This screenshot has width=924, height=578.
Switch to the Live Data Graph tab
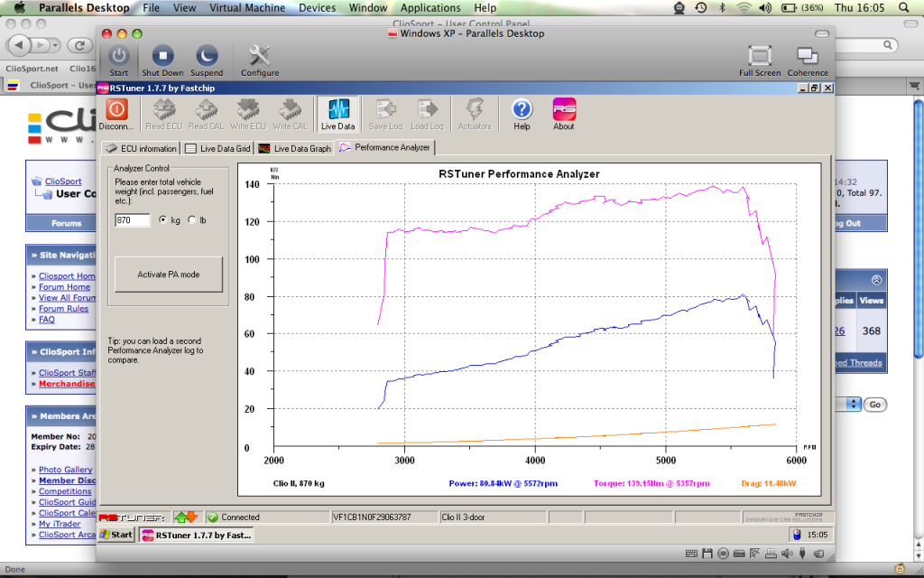tap(295, 148)
